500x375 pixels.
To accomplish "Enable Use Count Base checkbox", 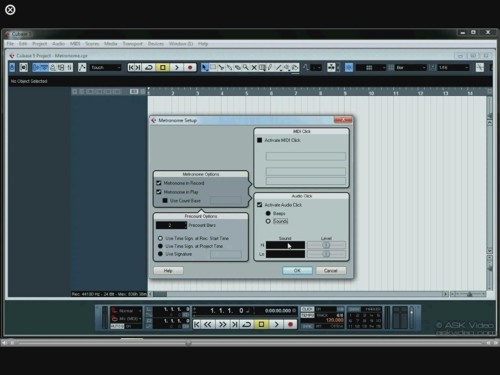I will click(165, 201).
